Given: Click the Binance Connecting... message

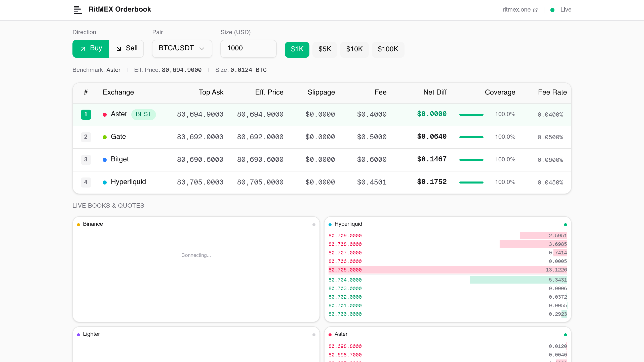Looking at the screenshot, I should (196, 255).
